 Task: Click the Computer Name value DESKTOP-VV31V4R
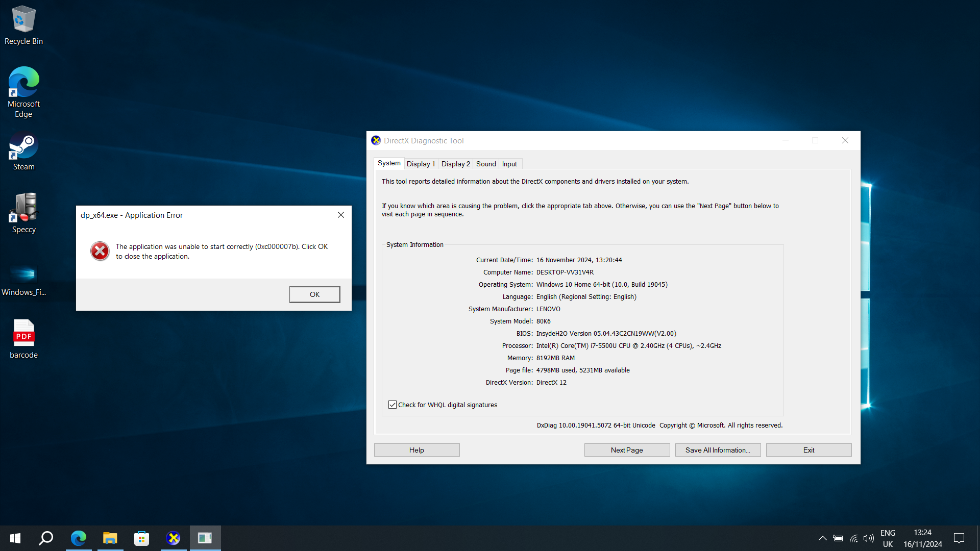click(x=565, y=272)
